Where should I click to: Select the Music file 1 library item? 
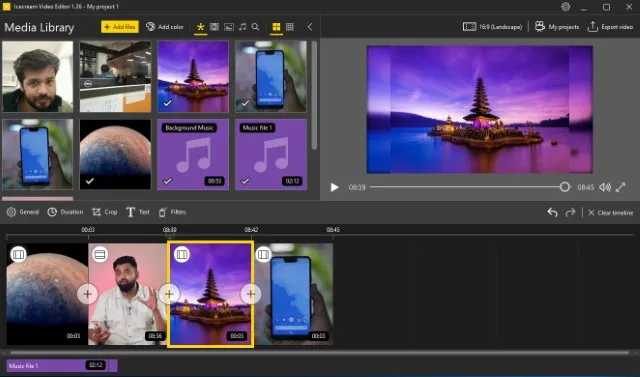(x=271, y=154)
